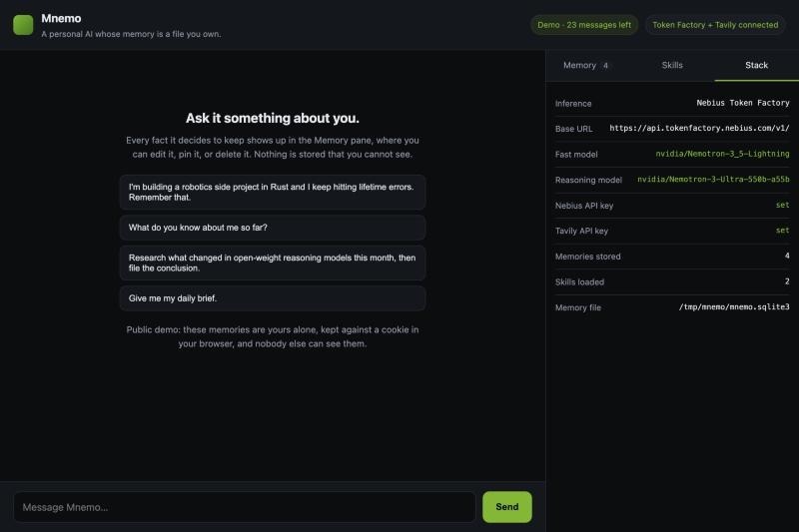The width and height of the screenshot is (799, 532).
Task: Select 'What do you know about me so far?'
Action: coord(273,228)
